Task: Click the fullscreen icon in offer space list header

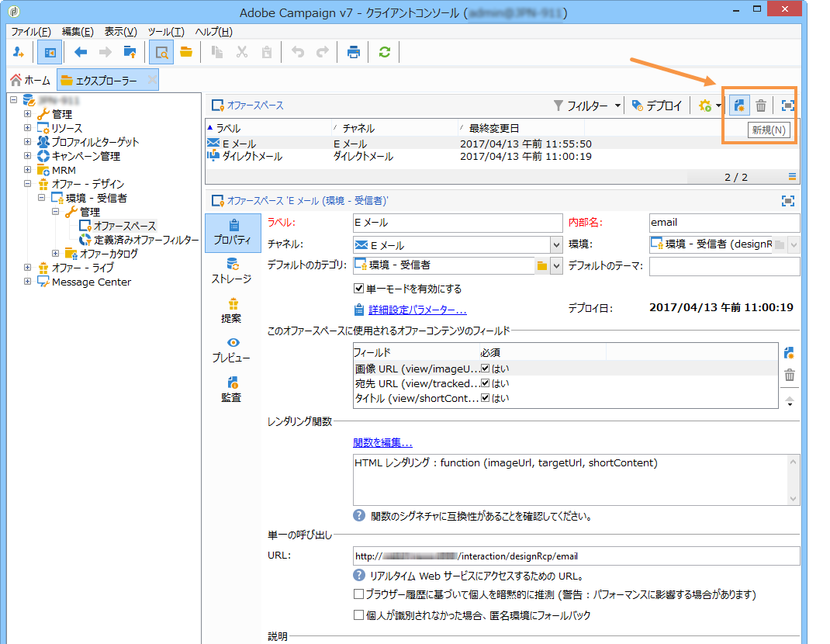Action: click(787, 106)
